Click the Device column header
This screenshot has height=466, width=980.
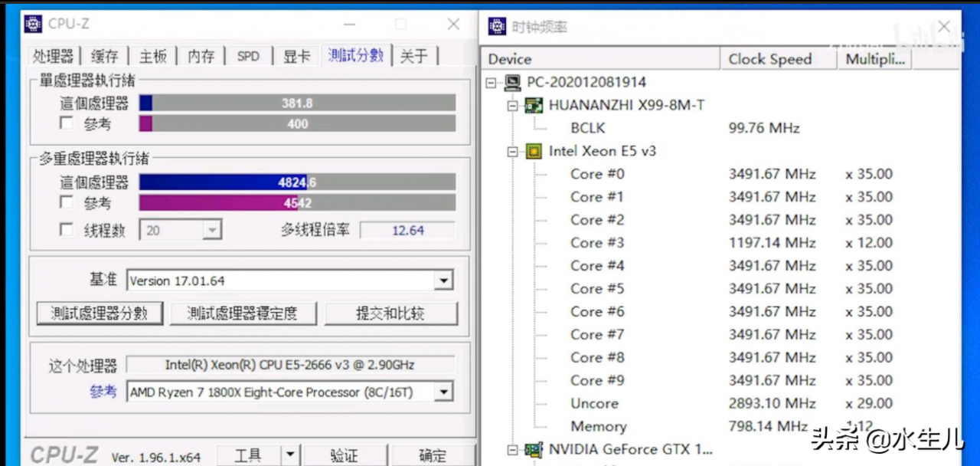(601, 59)
